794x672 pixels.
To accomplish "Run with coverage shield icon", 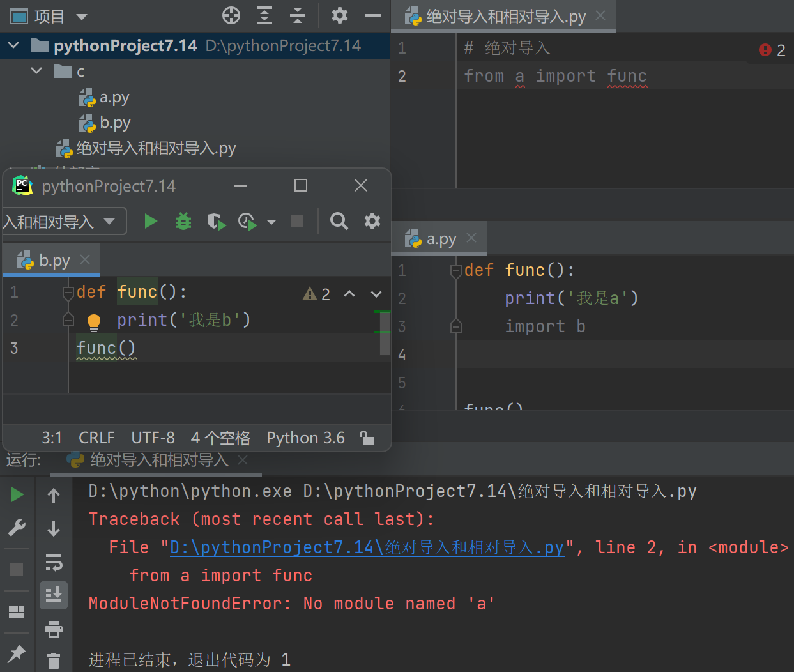I will [x=217, y=221].
